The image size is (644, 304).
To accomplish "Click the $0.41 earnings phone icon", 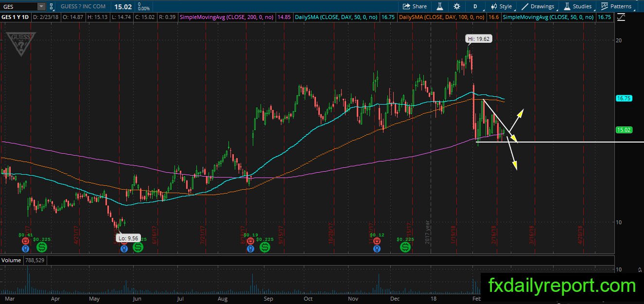I will click(25, 240).
